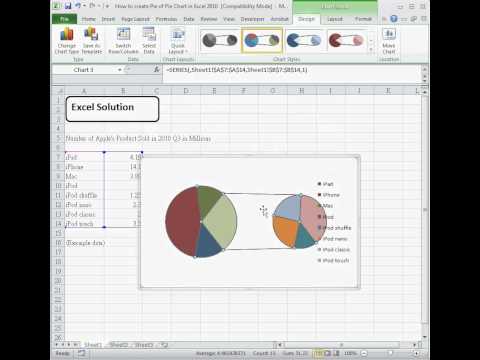The width and height of the screenshot is (480, 360).
Task: Select the dark blue slice of main pie
Action: (208, 243)
